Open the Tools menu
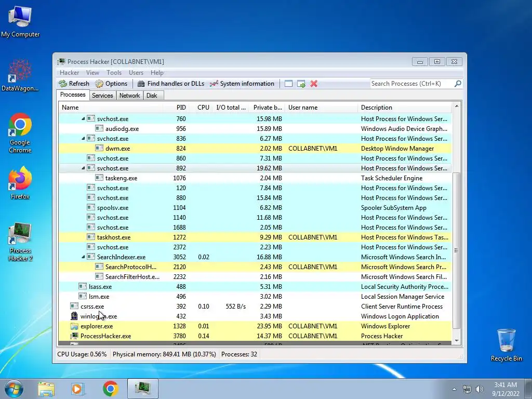Viewport: 532px width, 399px height. (114, 73)
